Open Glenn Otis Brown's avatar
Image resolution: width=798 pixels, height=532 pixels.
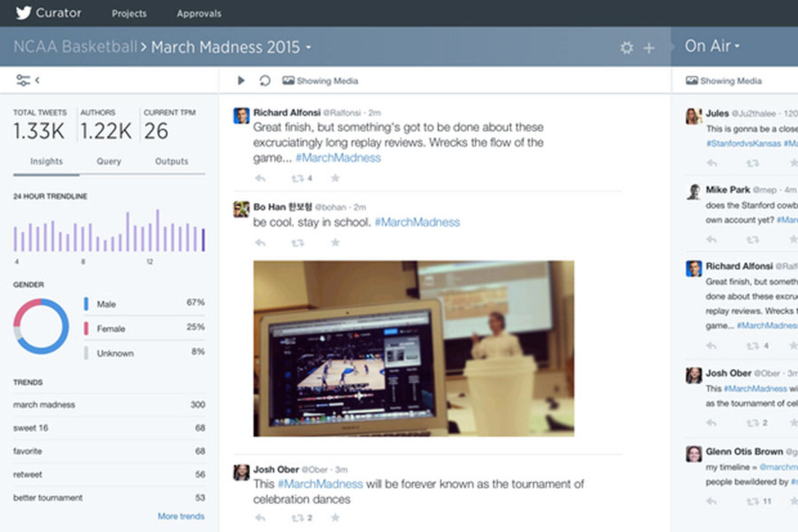694,454
